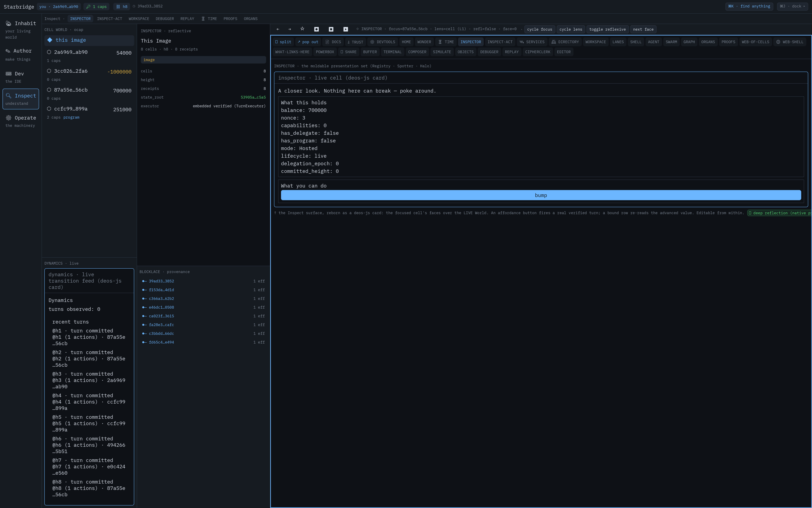Open blocklace entry f153da…4d1d

(x=203, y=290)
